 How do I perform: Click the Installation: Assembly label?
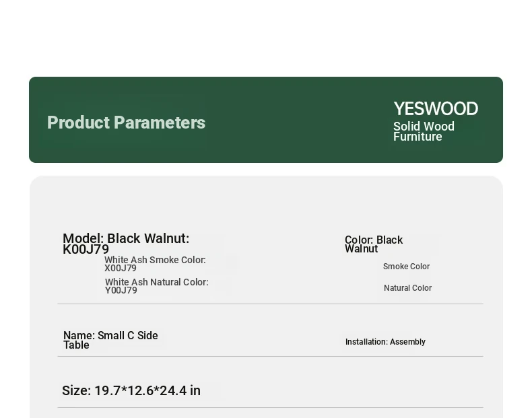point(385,342)
